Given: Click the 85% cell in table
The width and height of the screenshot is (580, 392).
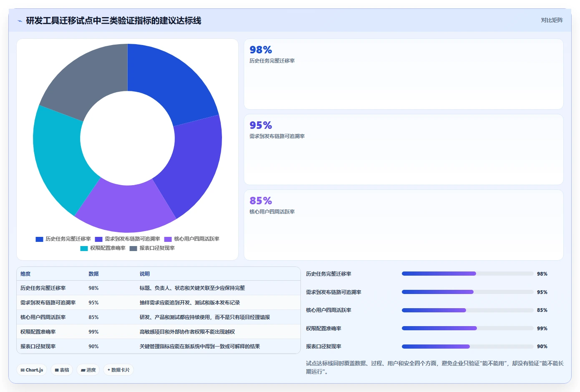Looking at the screenshot, I should (x=93, y=317).
